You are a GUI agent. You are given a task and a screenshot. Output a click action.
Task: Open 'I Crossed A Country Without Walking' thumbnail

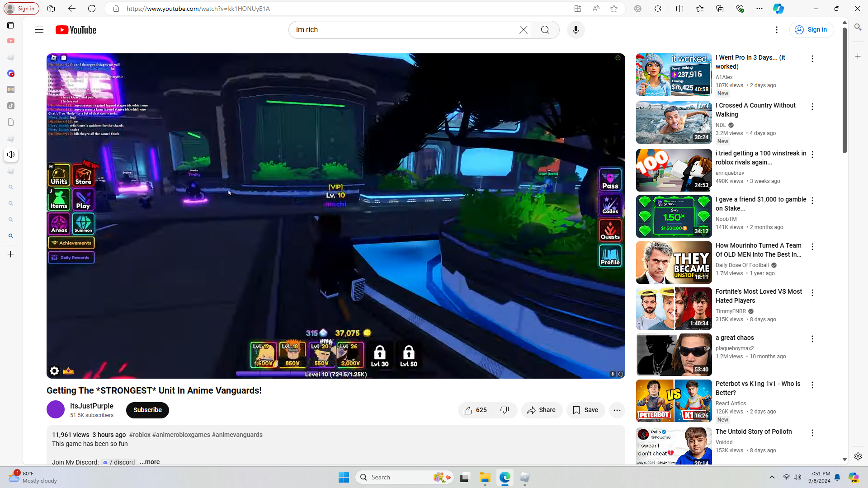(x=674, y=122)
